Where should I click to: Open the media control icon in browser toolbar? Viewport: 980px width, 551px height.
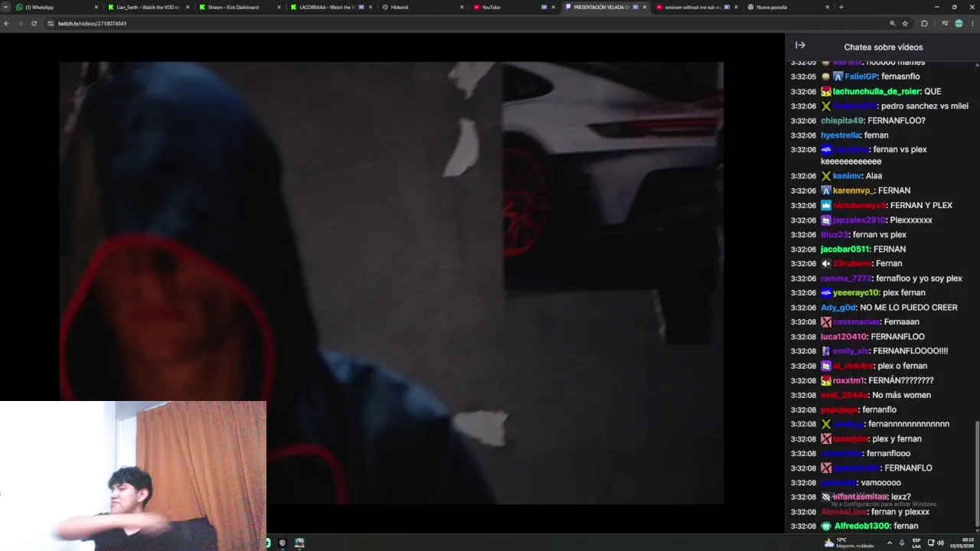click(945, 24)
